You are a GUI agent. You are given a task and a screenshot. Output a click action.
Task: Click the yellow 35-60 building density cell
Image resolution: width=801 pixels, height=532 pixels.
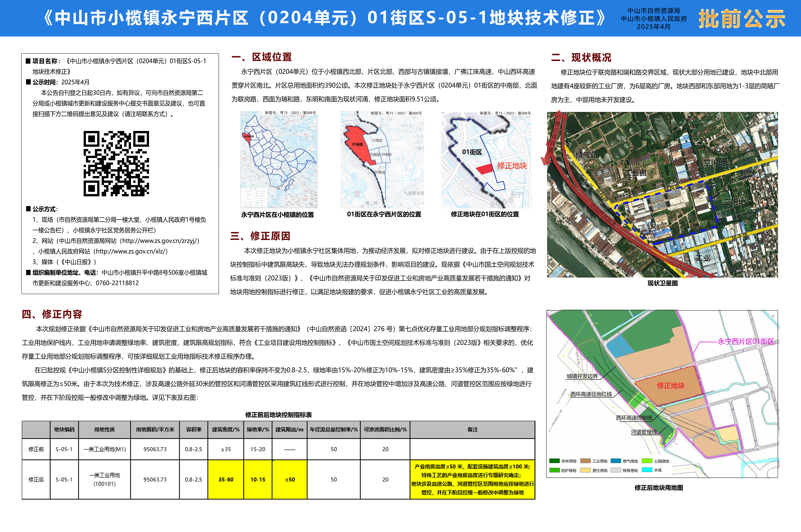coord(226,479)
